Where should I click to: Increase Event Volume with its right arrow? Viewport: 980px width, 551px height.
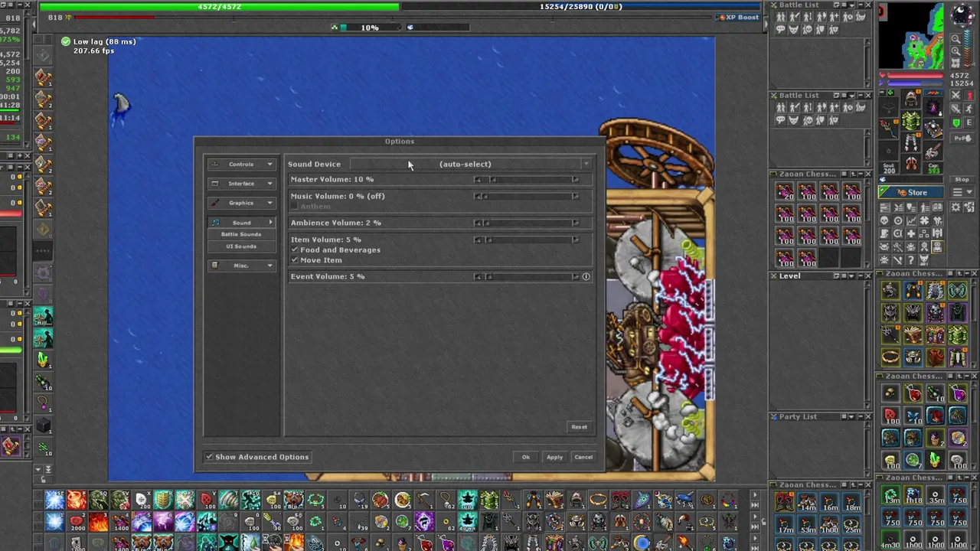pyautogui.click(x=575, y=276)
